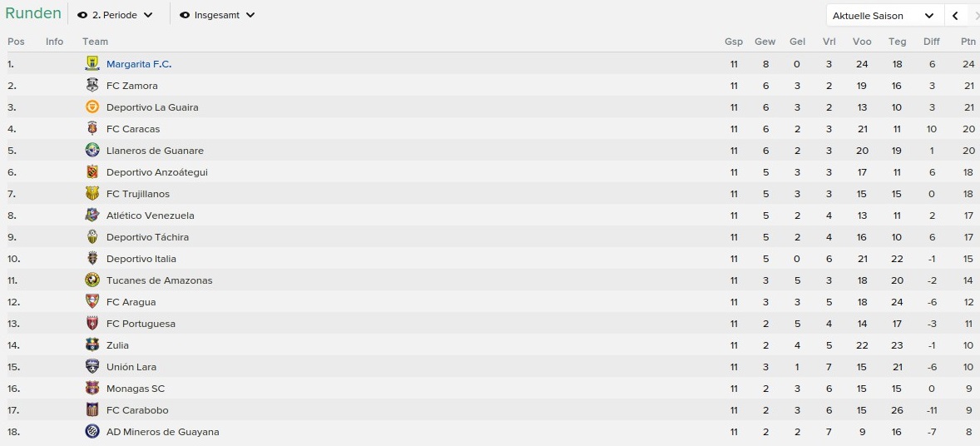This screenshot has height=446, width=980.
Task: Click the eye icon beside 2. Periode
Action: (x=82, y=15)
